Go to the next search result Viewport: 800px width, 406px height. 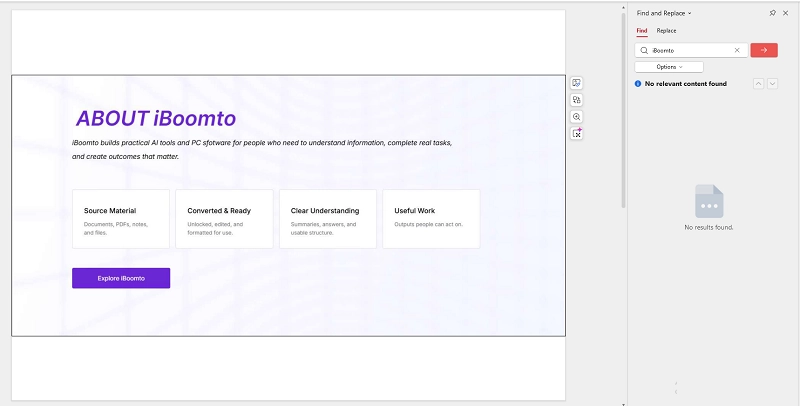[772, 84]
